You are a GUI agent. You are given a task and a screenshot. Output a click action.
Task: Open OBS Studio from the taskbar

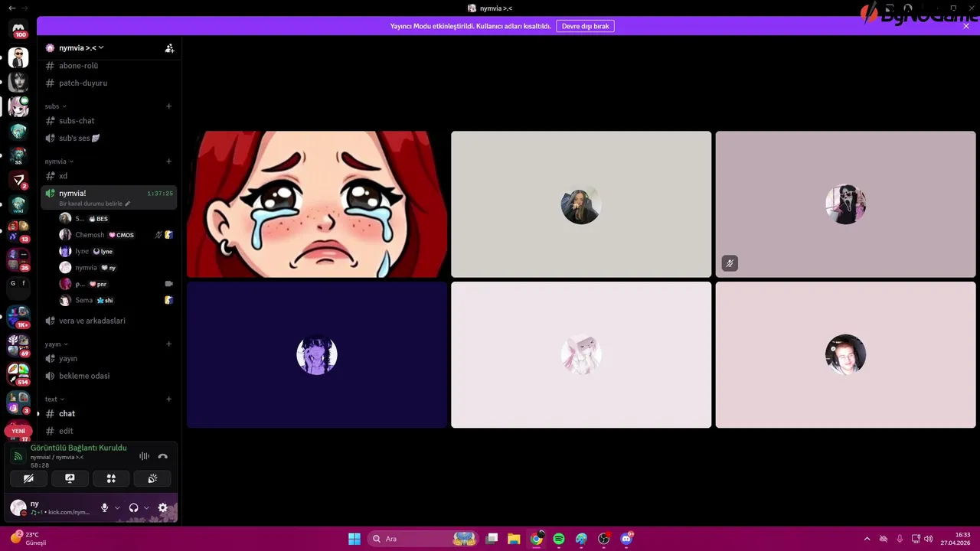(604, 539)
